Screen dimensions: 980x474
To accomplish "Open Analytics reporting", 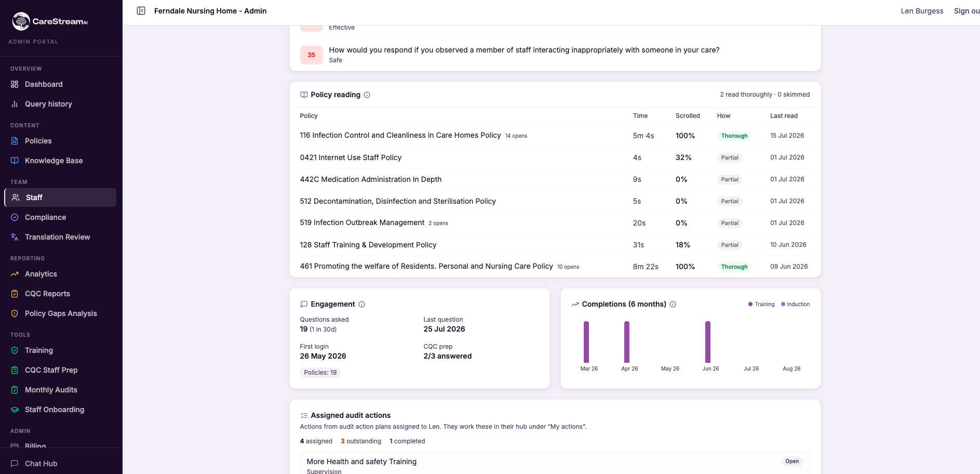I will 60,274.
